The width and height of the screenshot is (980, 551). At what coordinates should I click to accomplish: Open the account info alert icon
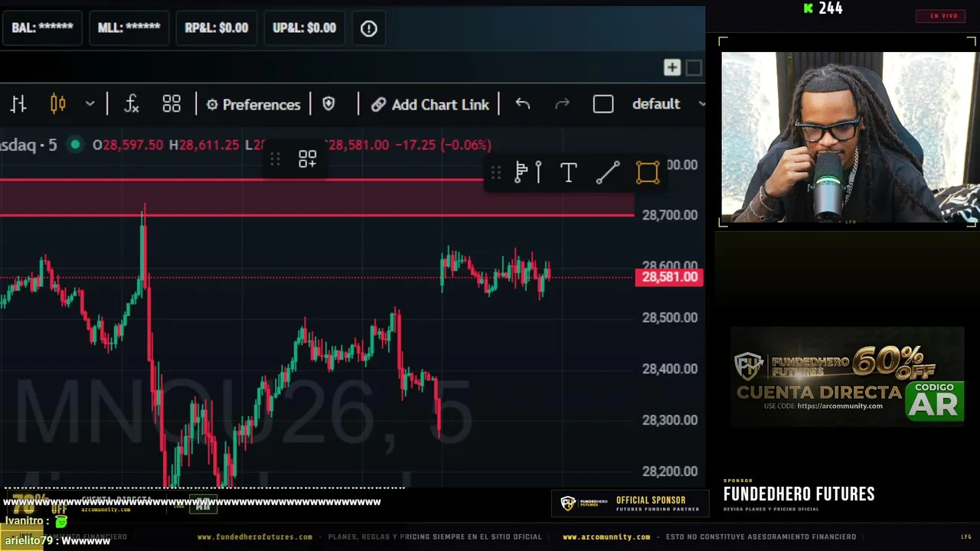[369, 28]
